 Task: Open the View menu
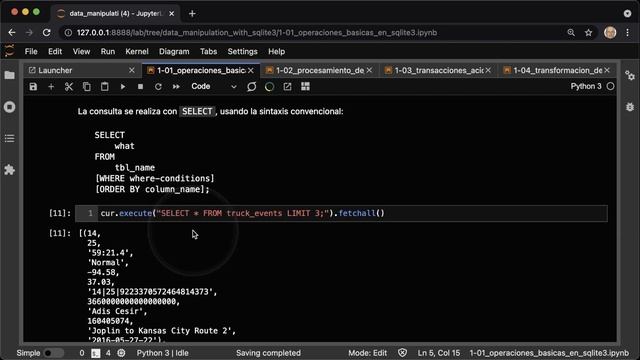point(81,51)
